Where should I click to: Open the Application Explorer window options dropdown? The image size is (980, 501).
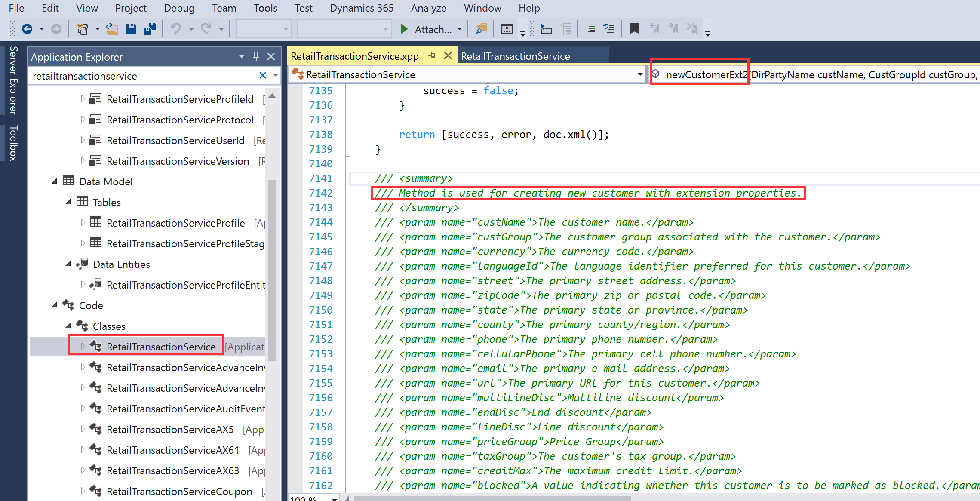click(242, 56)
